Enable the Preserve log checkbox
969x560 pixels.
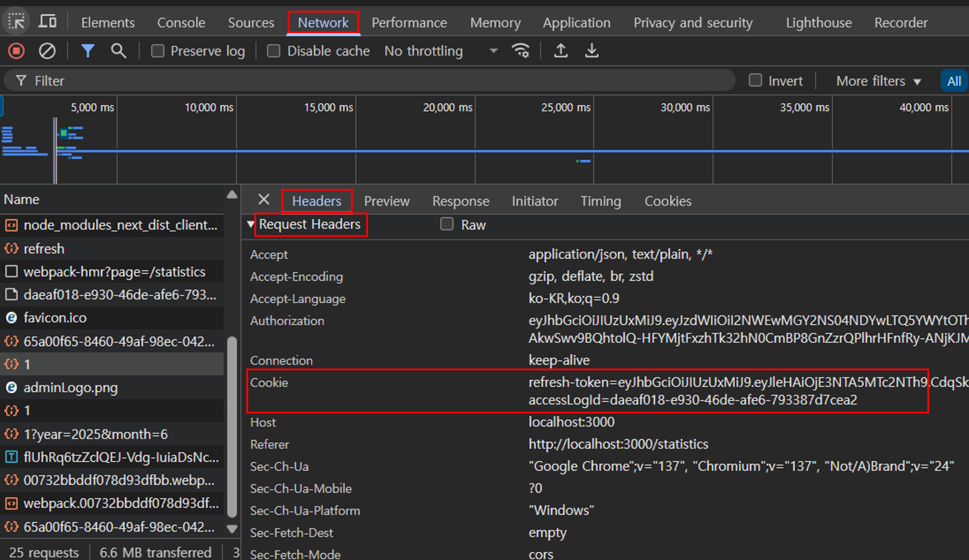tap(158, 51)
